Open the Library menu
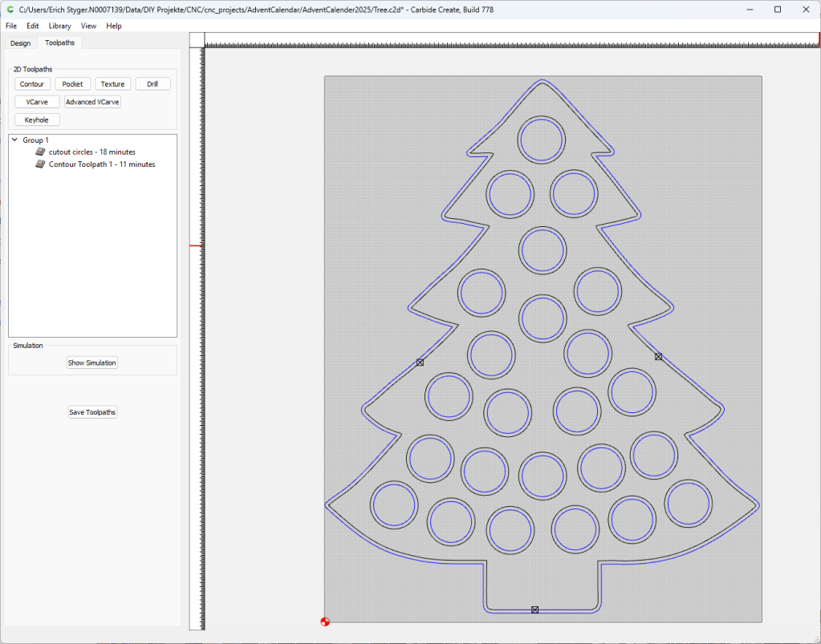 [59, 26]
